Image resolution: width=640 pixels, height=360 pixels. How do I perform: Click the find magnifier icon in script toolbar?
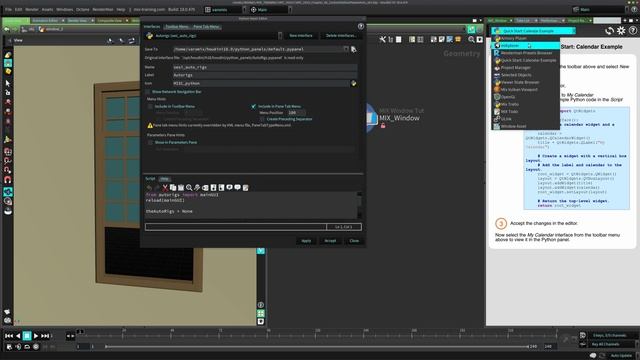[x=189, y=188]
